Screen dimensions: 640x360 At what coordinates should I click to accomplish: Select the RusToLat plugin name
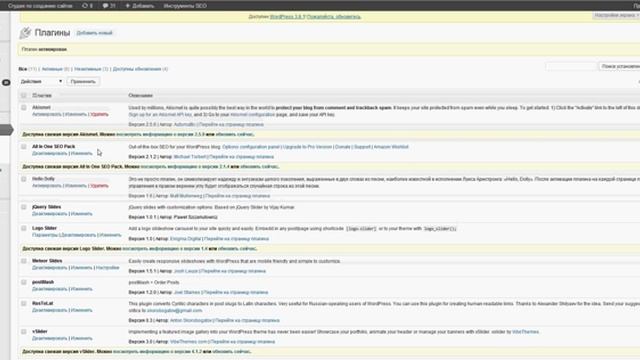[x=43, y=303]
